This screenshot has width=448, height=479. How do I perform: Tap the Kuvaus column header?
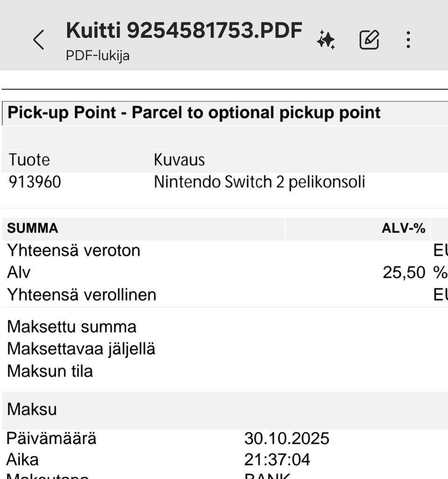pyautogui.click(x=179, y=160)
